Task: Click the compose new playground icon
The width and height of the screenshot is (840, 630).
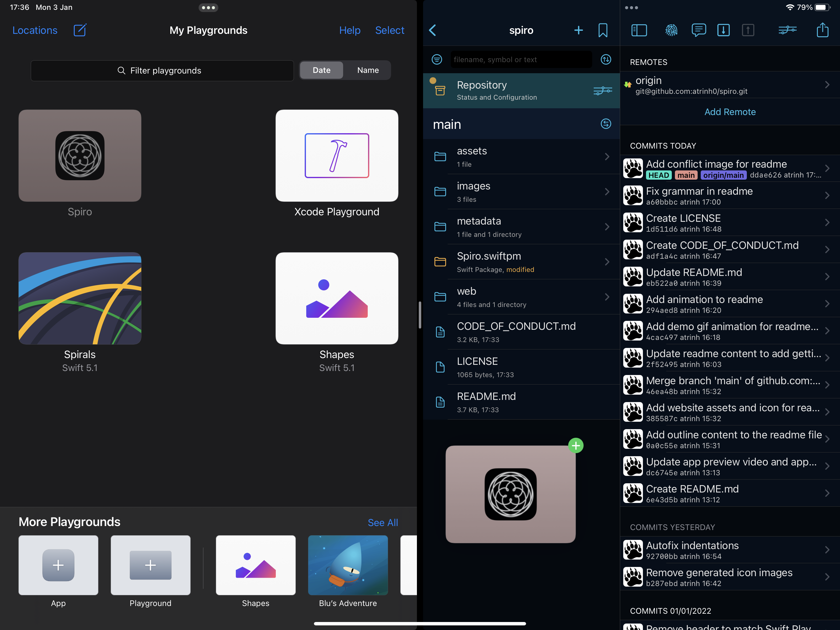Action: pyautogui.click(x=80, y=30)
